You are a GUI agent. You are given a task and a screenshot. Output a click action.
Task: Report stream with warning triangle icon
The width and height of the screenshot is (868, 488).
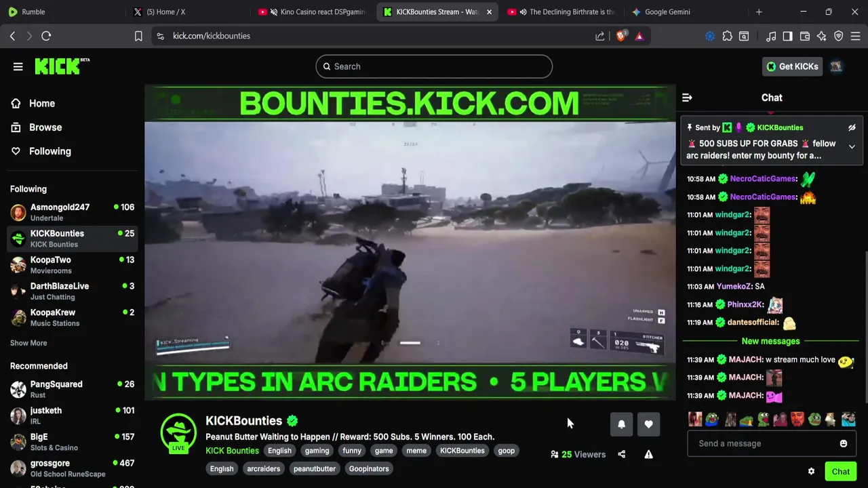click(648, 454)
